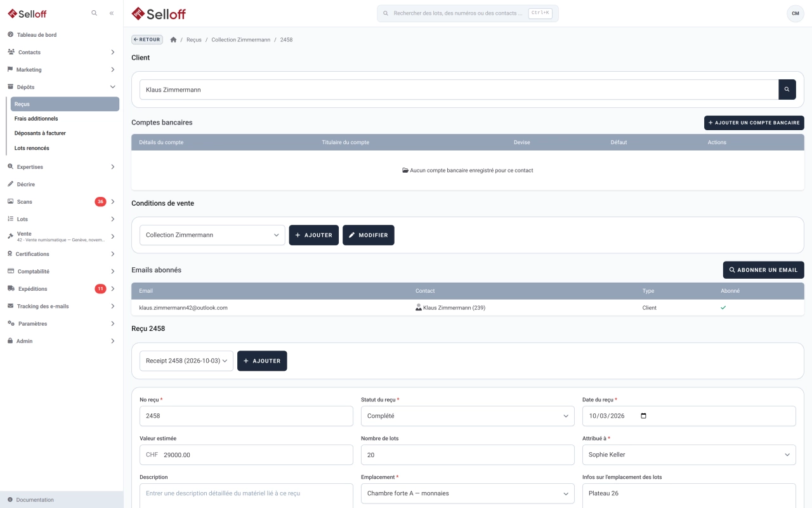Click the Scans notification badge 36
The image size is (812, 508).
pyautogui.click(x=100, y=202)
